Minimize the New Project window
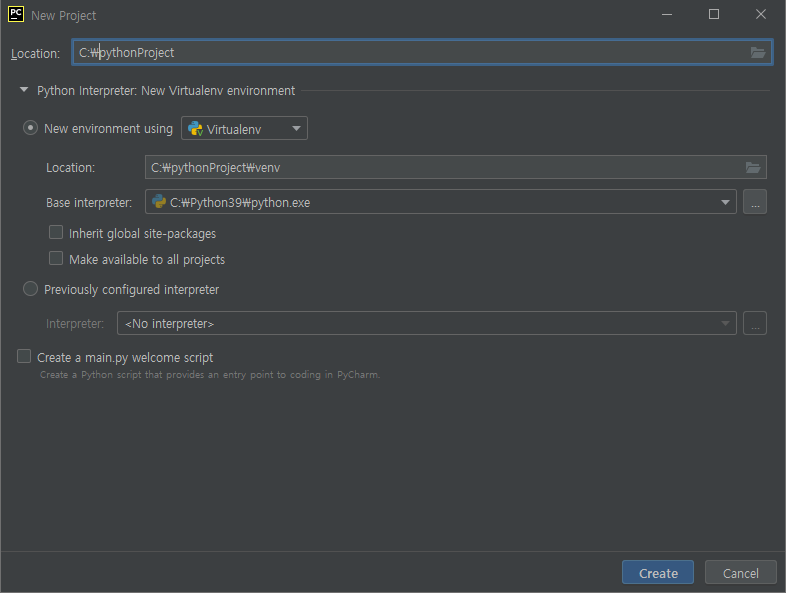The width and height of the screenshot is (786, 593). coord(667,15)
